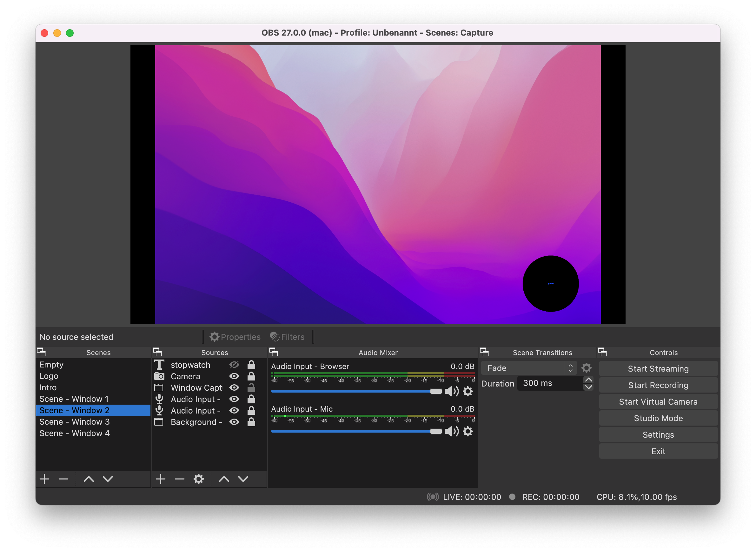This screenshot has width=756, height=552.
Task: Select the Intro scene
Action: click(93, 387)
